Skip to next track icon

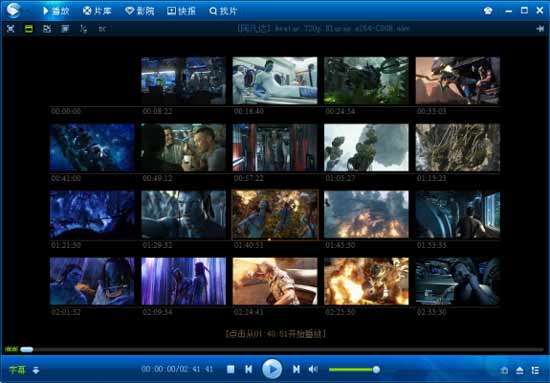pyautogui.click(x=296, y=369)
